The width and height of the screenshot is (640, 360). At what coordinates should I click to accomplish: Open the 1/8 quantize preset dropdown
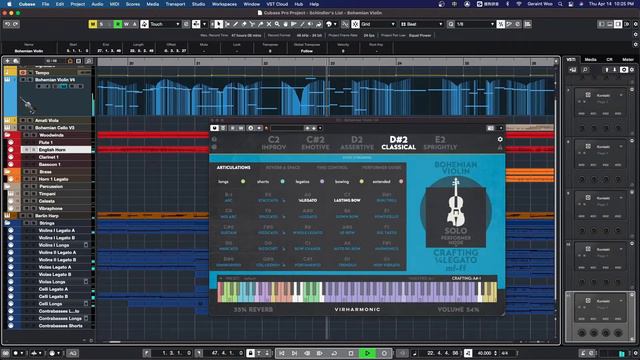(x=476, y=24)
